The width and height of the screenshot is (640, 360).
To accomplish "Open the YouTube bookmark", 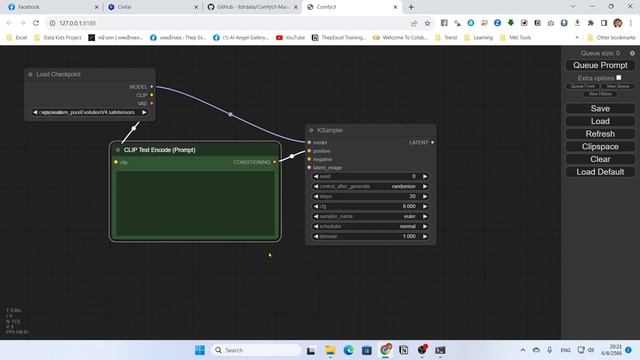I will coord(291,38).
